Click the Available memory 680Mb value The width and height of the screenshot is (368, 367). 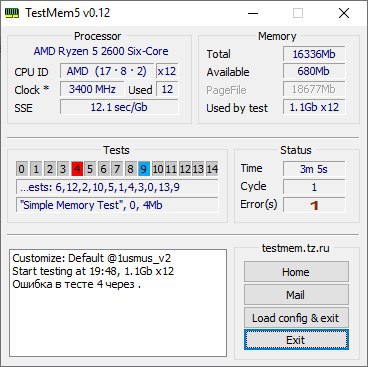coord(314,71)
